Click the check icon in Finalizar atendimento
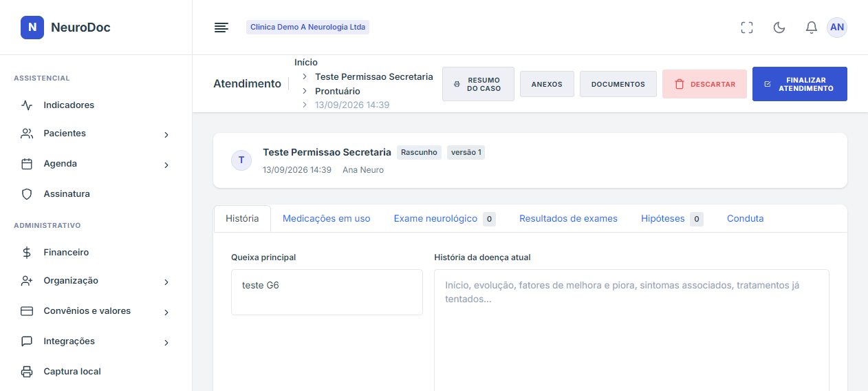This screenshot has height=391, width=868. click(x=768, y=84)
